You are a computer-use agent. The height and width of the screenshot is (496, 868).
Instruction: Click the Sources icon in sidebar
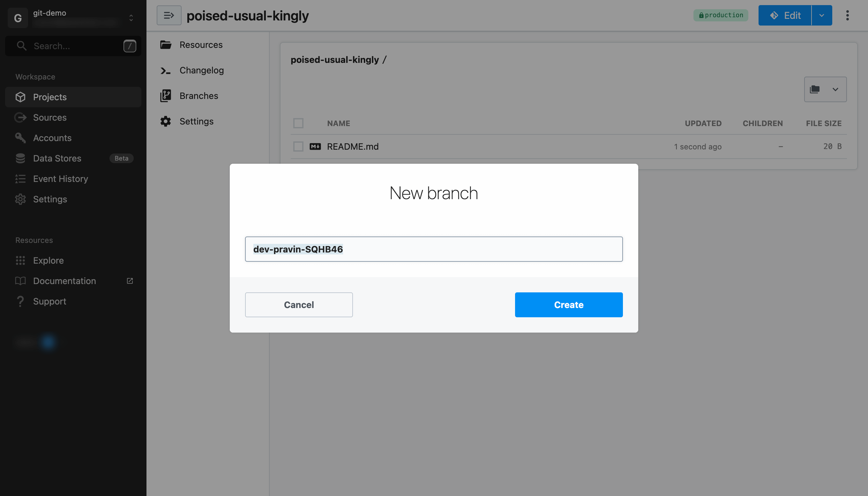21,117
